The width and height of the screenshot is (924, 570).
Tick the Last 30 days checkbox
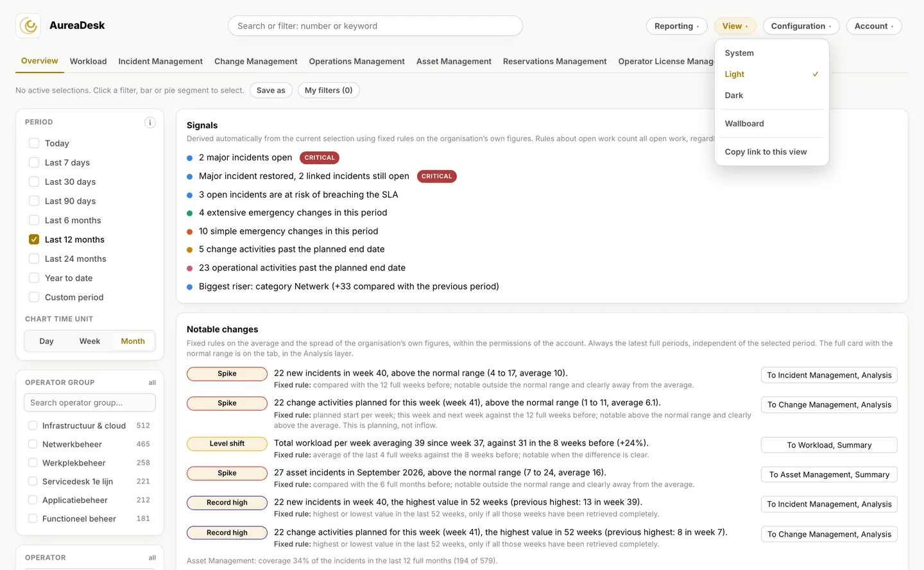point(34,182)
